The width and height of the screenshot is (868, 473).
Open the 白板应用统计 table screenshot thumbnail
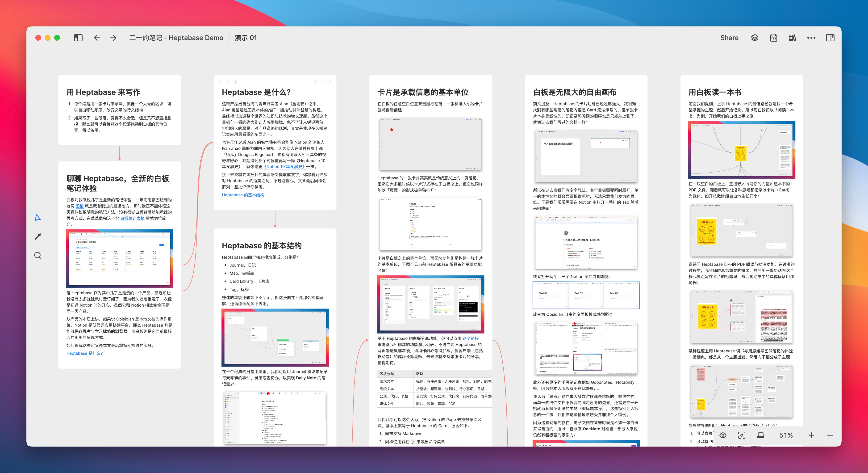(x=120, y=259)
